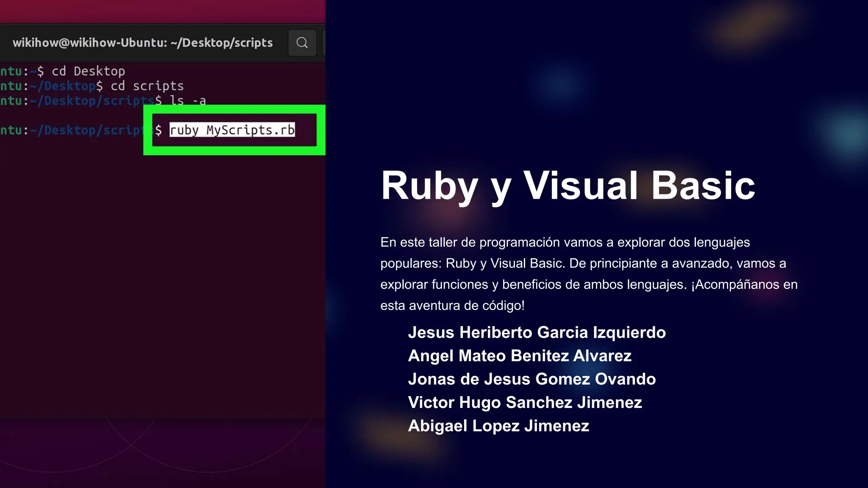Select the name Abigael Lopez Jimenez
This screenshot has height=488, width=868.
[x=498, y=426]
